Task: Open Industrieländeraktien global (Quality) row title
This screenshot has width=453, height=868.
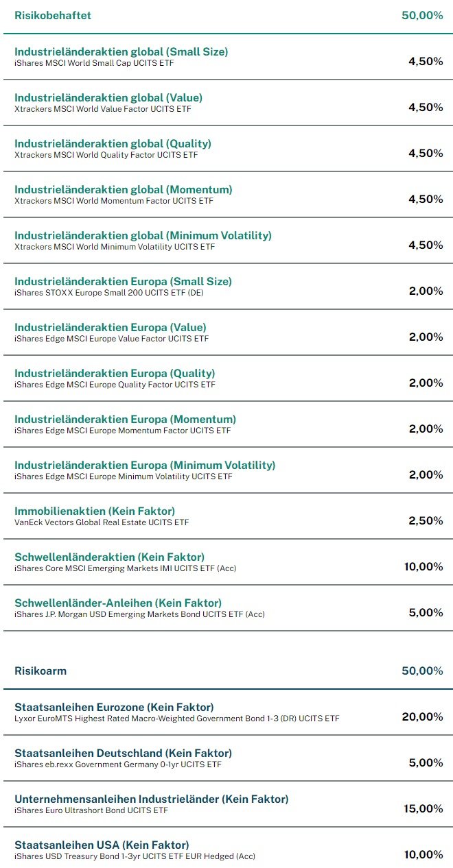Action: pyautogui.click(x=113, y=143)
